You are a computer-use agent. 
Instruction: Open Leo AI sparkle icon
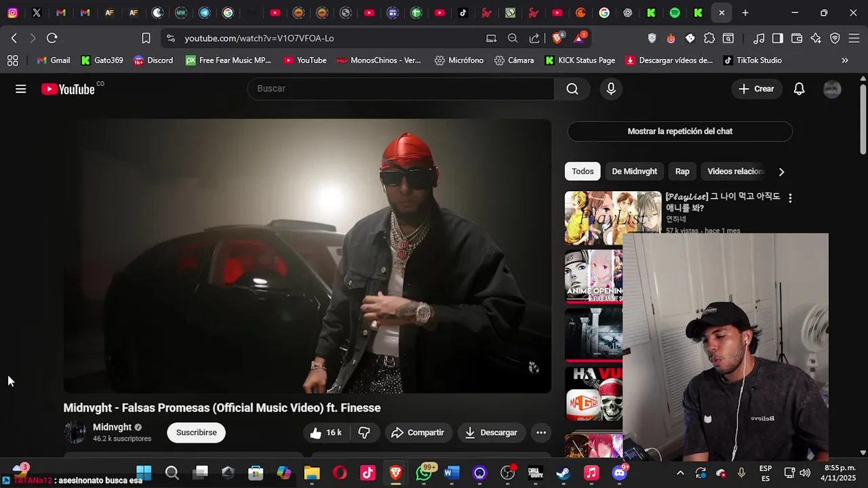click(816, 38)
